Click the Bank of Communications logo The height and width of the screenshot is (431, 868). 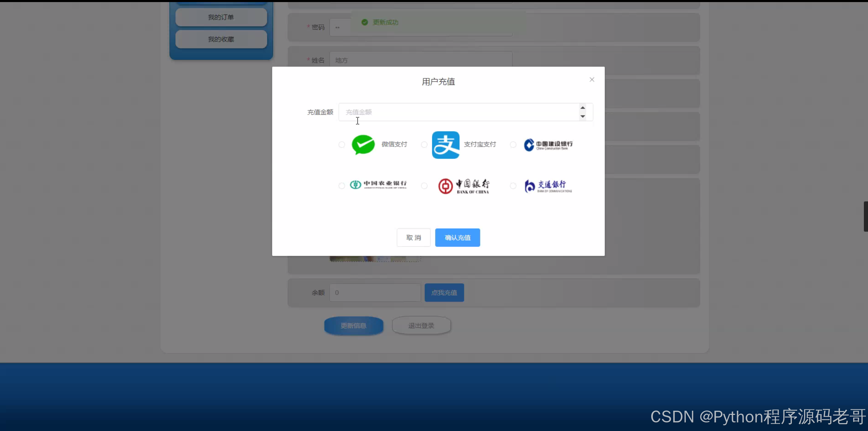coord(548,186)
